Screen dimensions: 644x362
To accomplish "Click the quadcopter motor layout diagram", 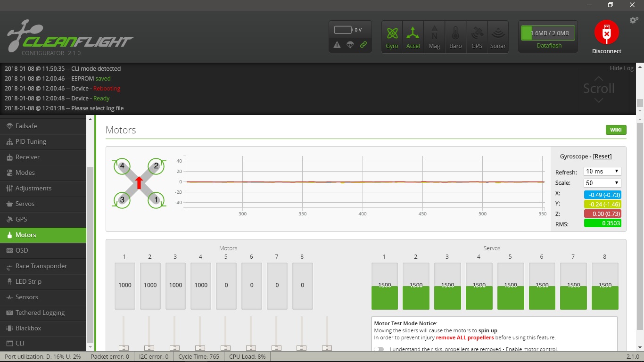I will pyautogui.click(x=139, y=183).
